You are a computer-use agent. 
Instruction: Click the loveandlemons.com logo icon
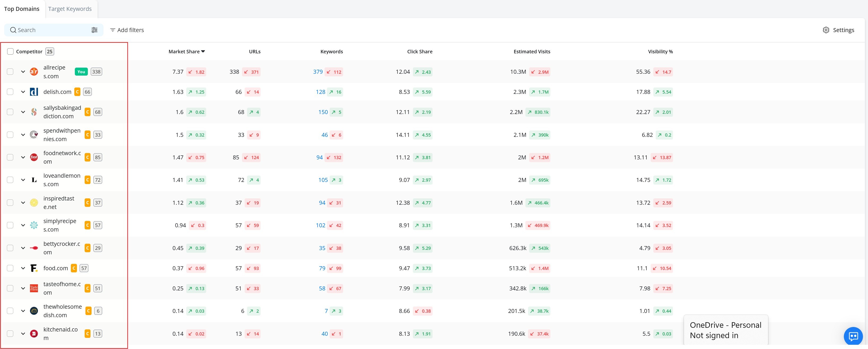pyautogui.click(x=34, y=180)
